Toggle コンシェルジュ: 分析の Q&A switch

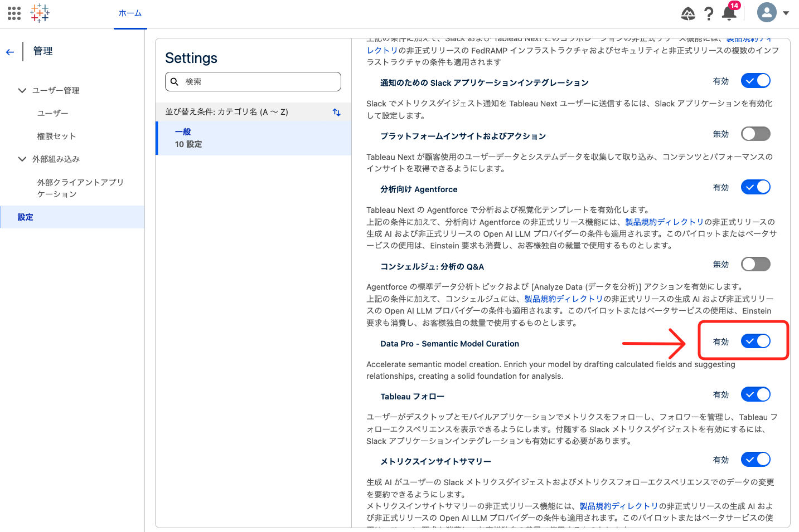(756, 264)
